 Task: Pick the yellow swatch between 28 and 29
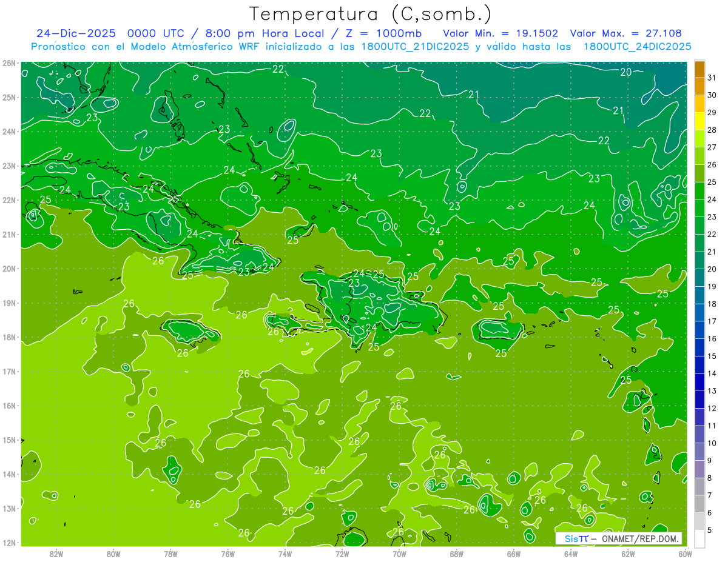699,121
